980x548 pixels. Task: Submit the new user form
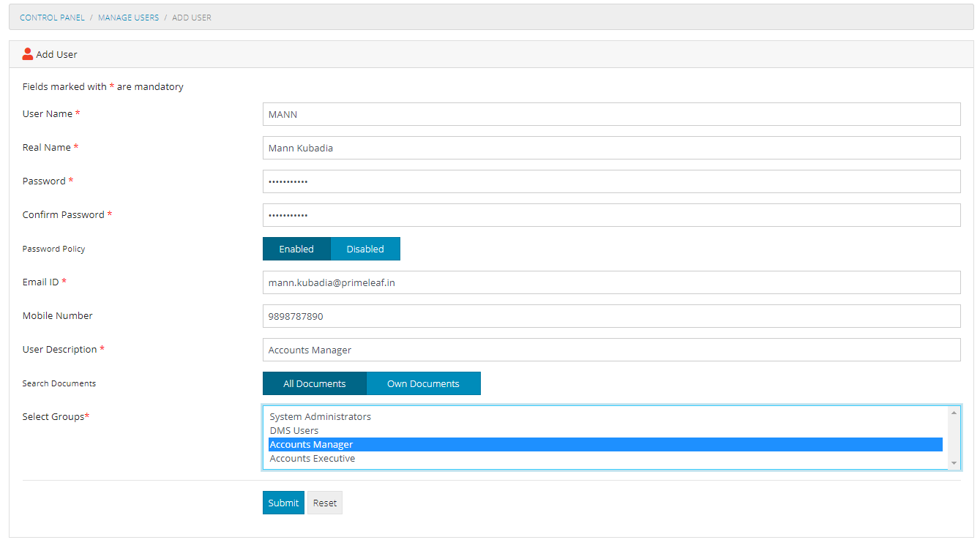(x=283, y=503)
